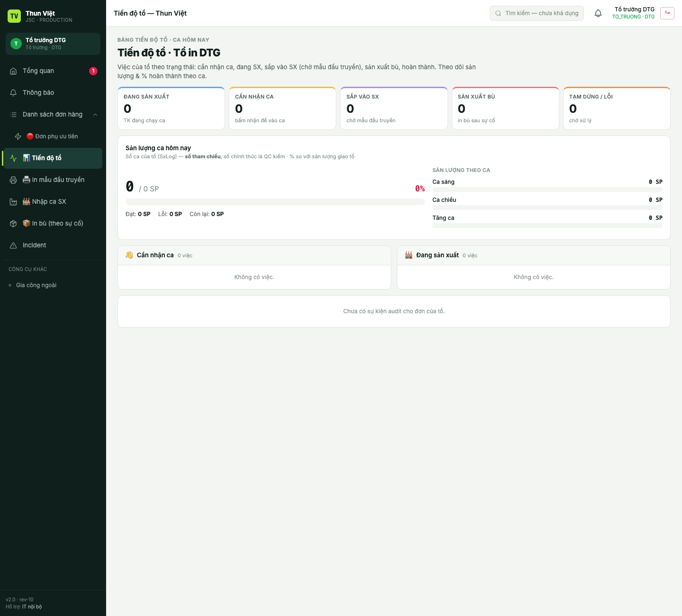Click the Đang sản xuất list header
Screen dimensions: 682x616
[x=534, y=255]
